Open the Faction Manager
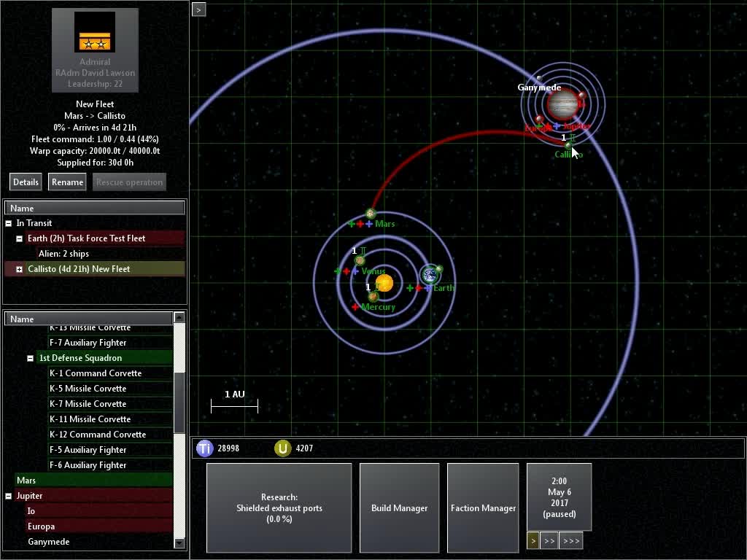The height and width of the screenshot is (560, 747). pyautogui.click(x=483, y=507)
